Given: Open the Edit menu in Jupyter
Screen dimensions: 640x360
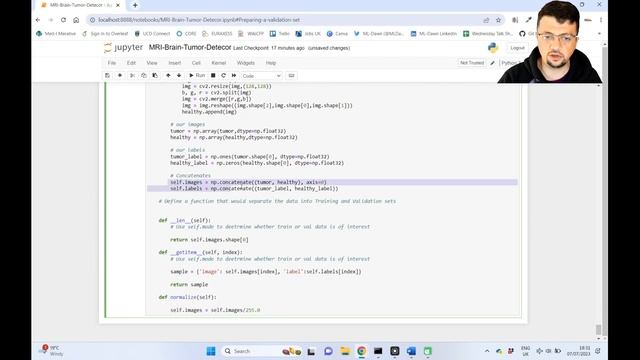Looking at the screenshot, I should pyautogui.click(x=131, y=63).
